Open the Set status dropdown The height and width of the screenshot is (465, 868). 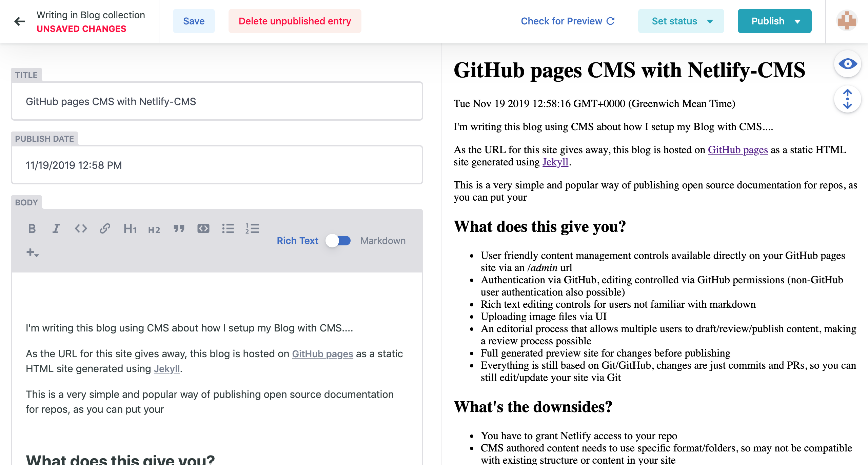click(681, 21)
